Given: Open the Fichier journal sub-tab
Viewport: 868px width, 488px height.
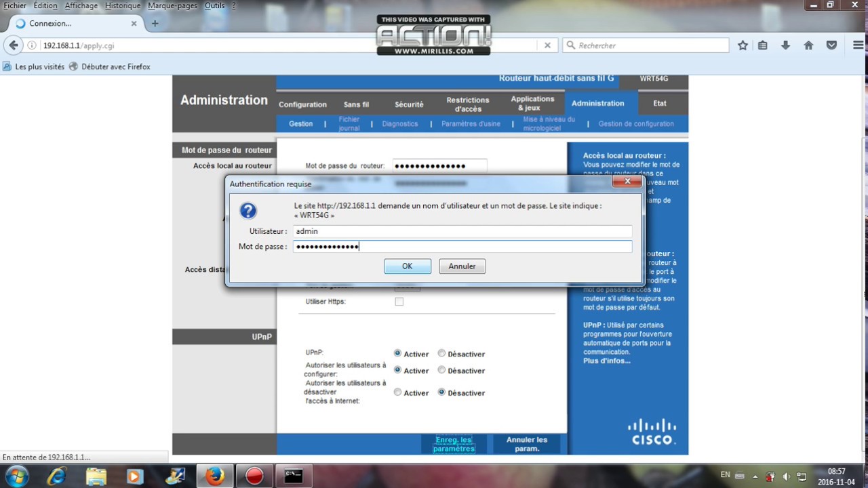Looking at the screenshot, I should click(x=349, y=124).
